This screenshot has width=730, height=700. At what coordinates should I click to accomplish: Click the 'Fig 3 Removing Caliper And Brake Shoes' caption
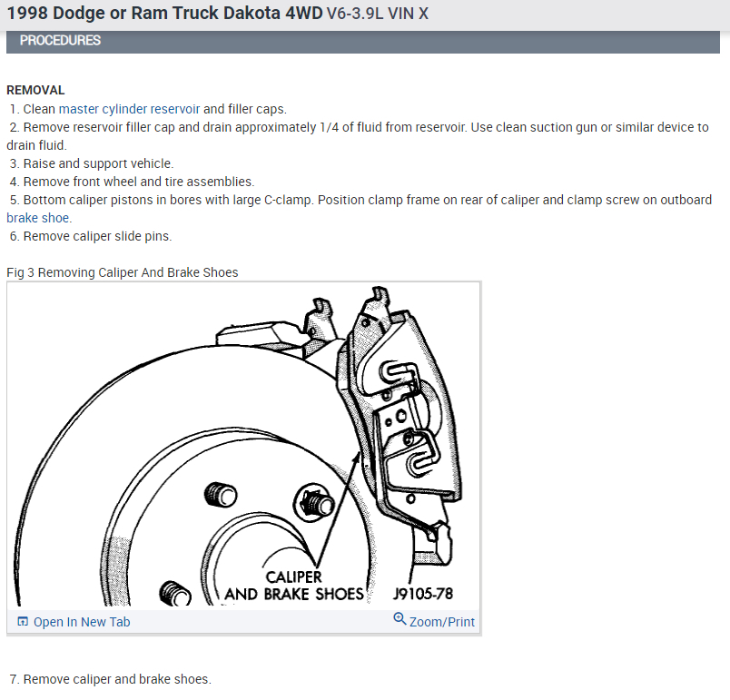pos(123,272)
